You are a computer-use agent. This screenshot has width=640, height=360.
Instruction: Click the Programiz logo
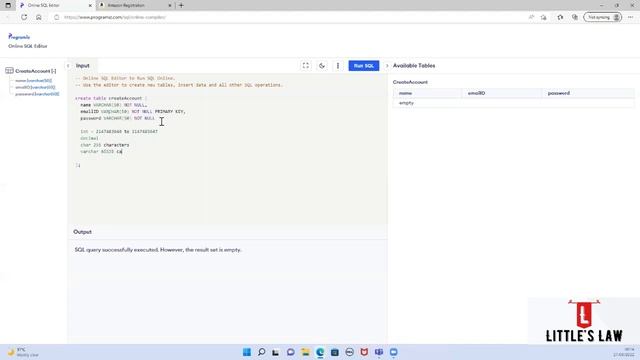click(19, 37)
